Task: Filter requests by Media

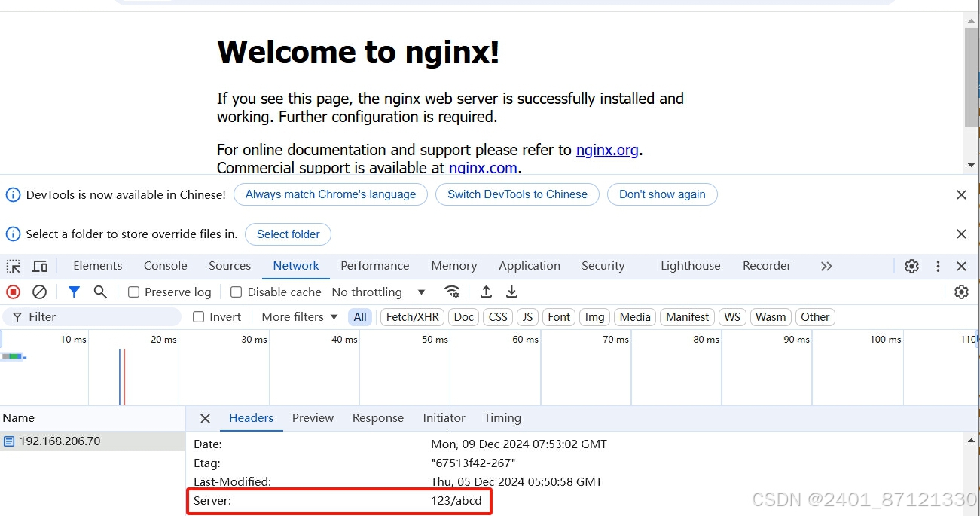Action: tap(635, 317)
